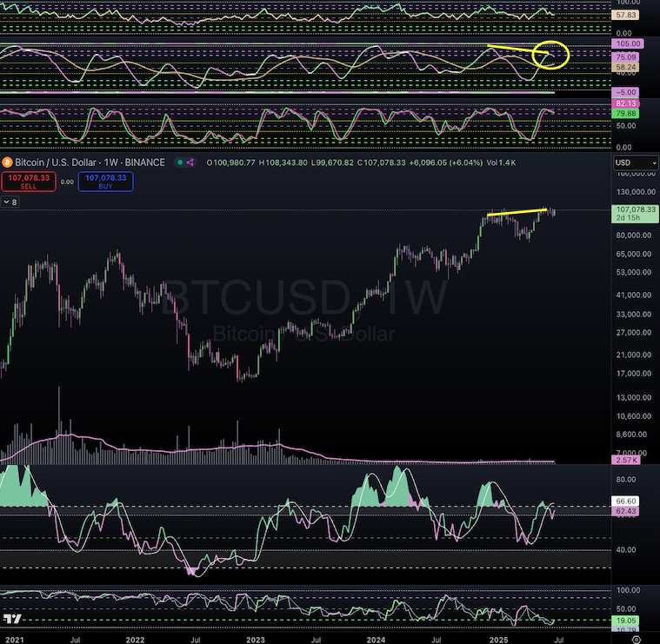Viewport: 660px width, 644px height.
Task: Click the high value H108,343.80
Action: click(x=283, y=163)
